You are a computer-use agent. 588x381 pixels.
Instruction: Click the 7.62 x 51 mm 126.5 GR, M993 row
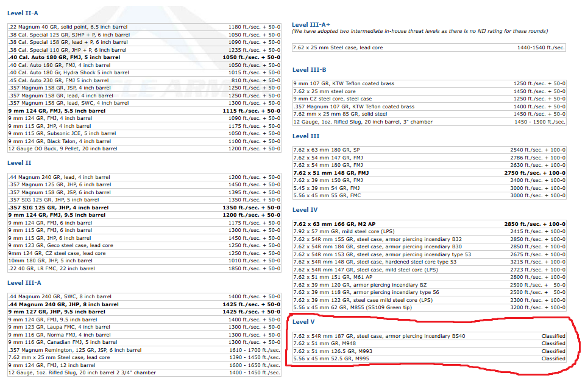click(x=430, y=351)
